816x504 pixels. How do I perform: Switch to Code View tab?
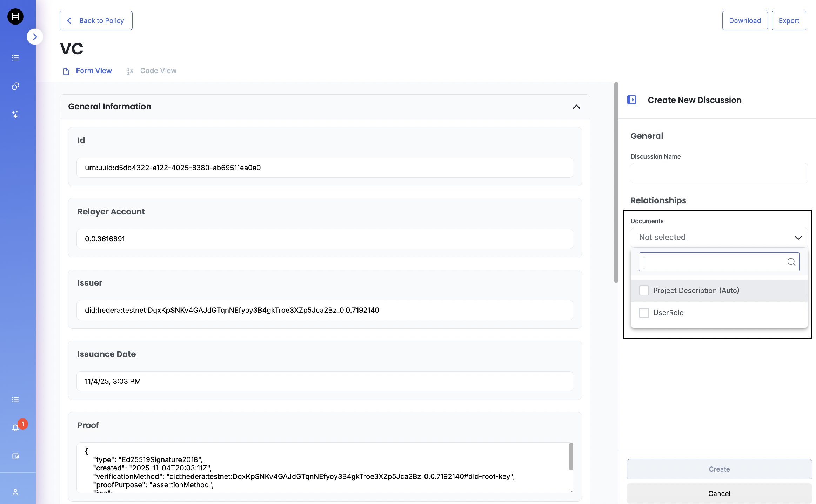click(152, 71)
